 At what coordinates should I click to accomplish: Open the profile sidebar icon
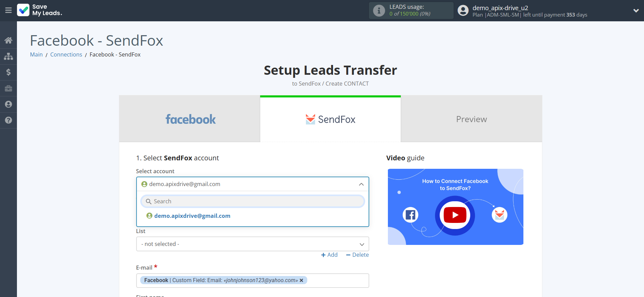coord(8,104)
